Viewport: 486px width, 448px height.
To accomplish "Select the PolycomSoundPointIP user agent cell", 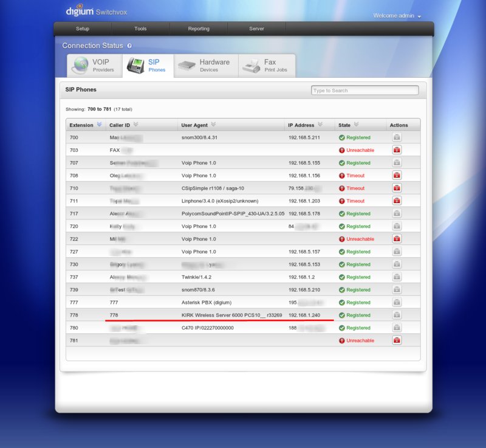I will (233, 213).
